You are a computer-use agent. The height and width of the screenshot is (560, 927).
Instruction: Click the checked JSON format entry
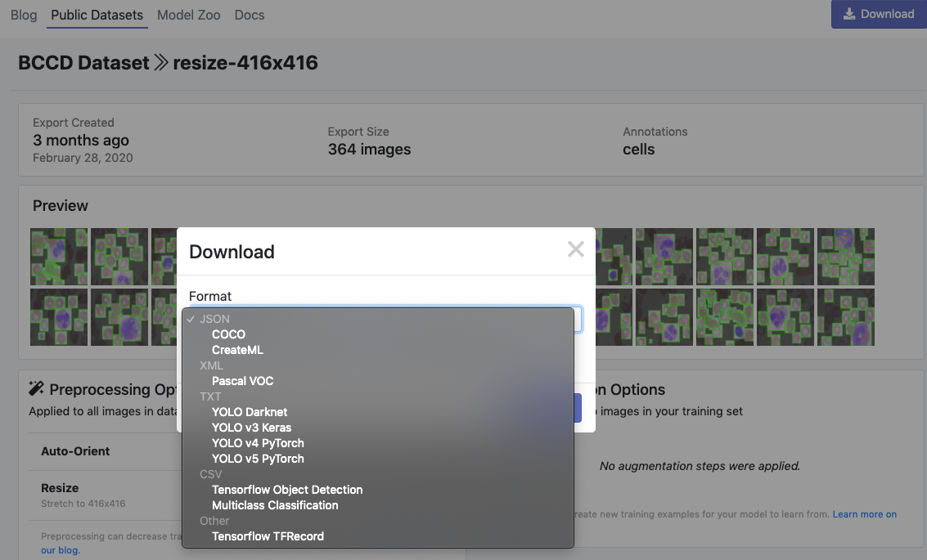(x=214, y=319)
